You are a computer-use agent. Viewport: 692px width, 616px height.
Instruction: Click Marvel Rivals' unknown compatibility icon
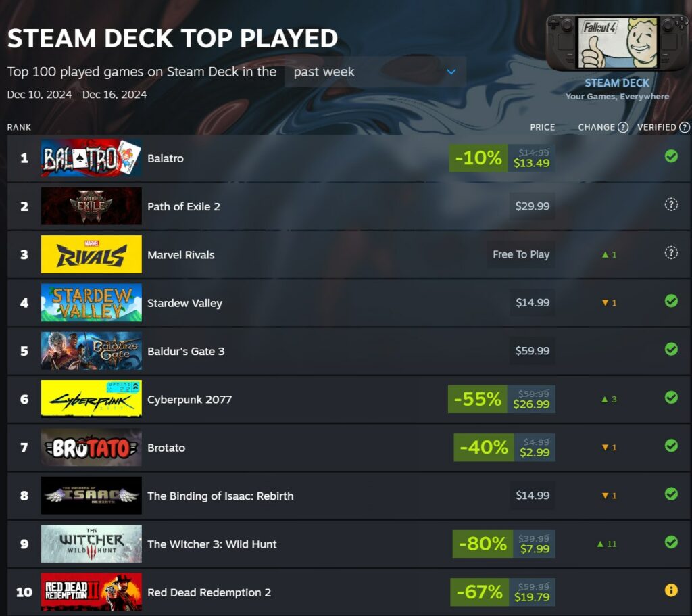(x=671, y=253)
